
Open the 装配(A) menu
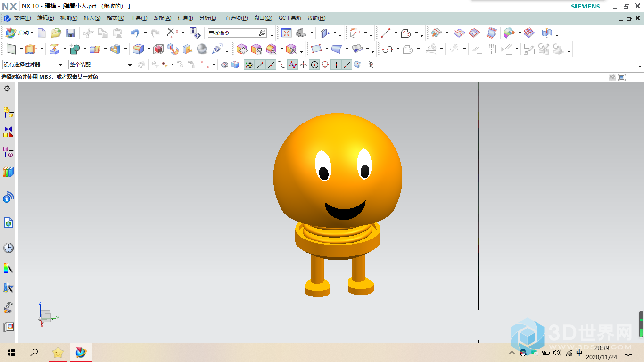coord(162,18)
